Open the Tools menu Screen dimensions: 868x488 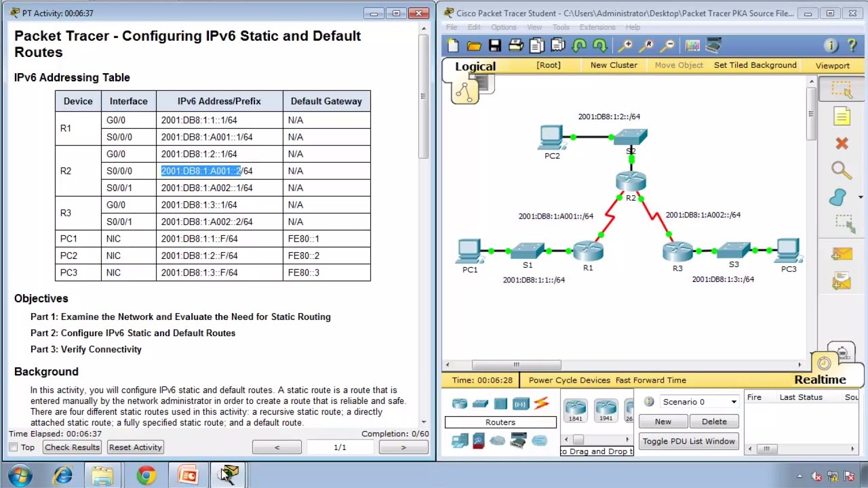tap(561, 27)
